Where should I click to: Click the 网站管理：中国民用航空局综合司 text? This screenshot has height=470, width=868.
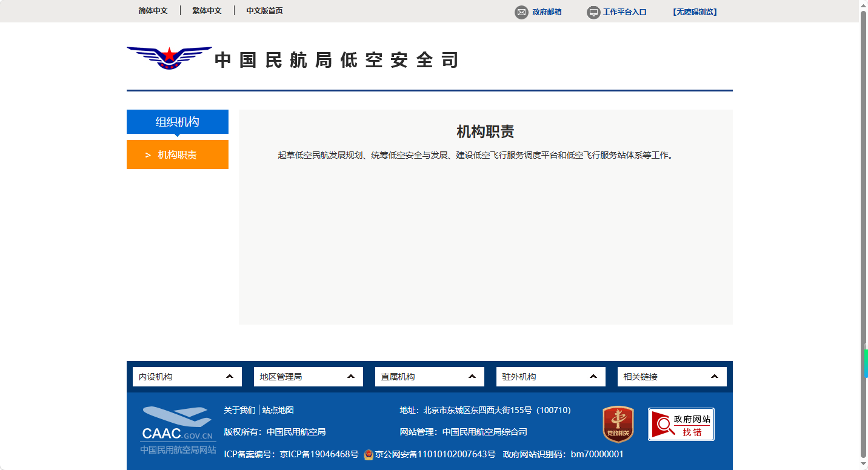463,432
